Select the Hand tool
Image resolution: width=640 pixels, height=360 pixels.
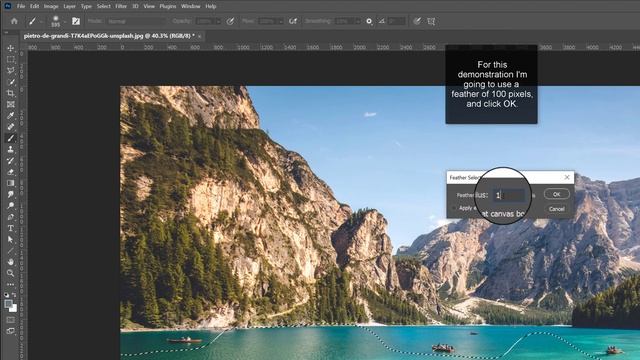11,262
